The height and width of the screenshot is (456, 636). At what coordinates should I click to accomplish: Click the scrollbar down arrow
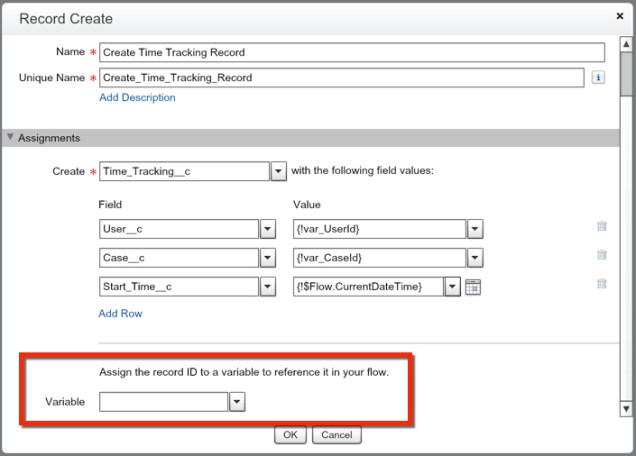[x=626, y=409]
